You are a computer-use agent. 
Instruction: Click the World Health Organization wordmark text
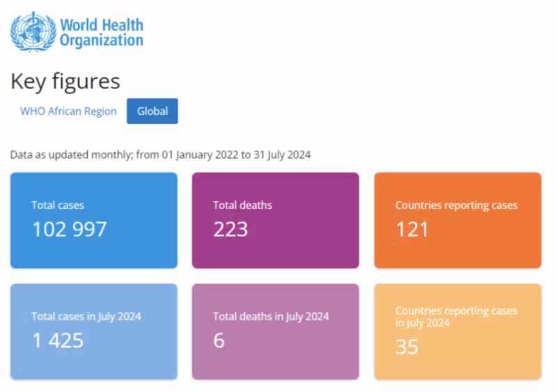101,33
